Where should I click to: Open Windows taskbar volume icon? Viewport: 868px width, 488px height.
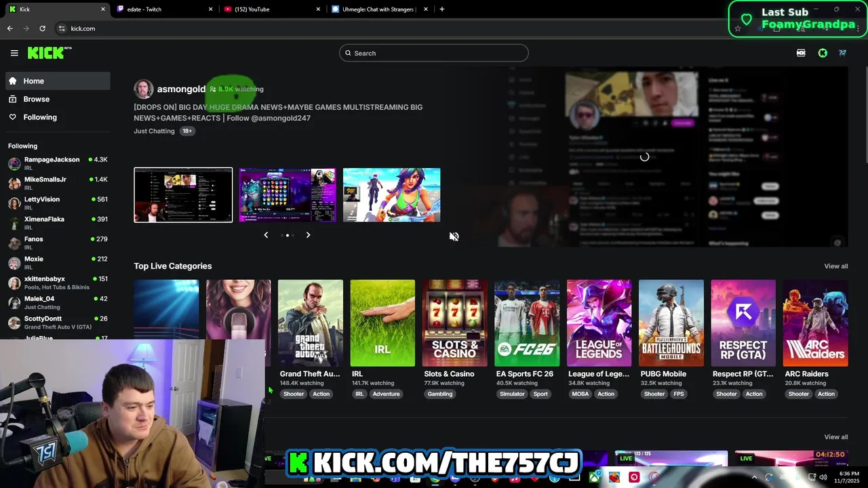(823, 477)
